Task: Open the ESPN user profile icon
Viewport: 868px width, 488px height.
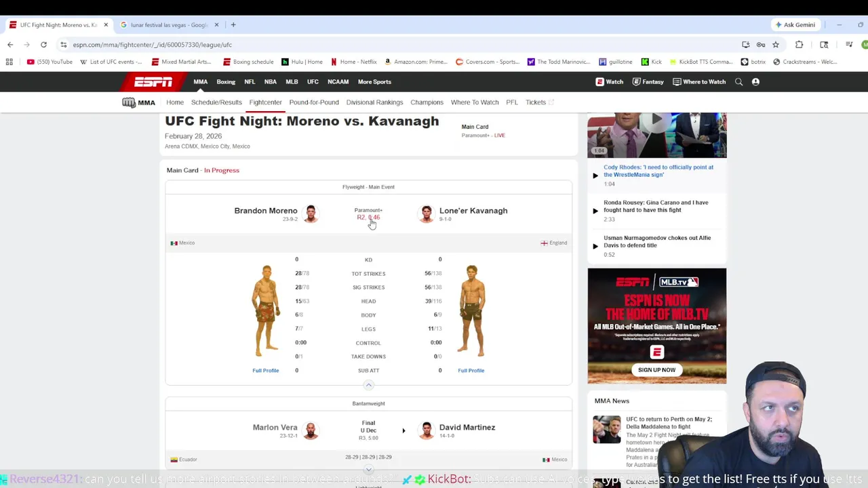Action: tap(755, 82)
